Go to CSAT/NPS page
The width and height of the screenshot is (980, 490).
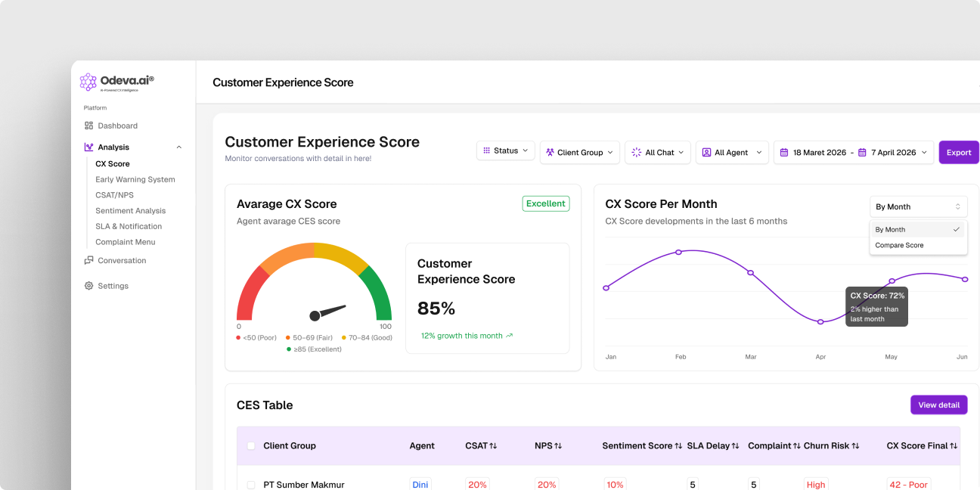[114, 195]
